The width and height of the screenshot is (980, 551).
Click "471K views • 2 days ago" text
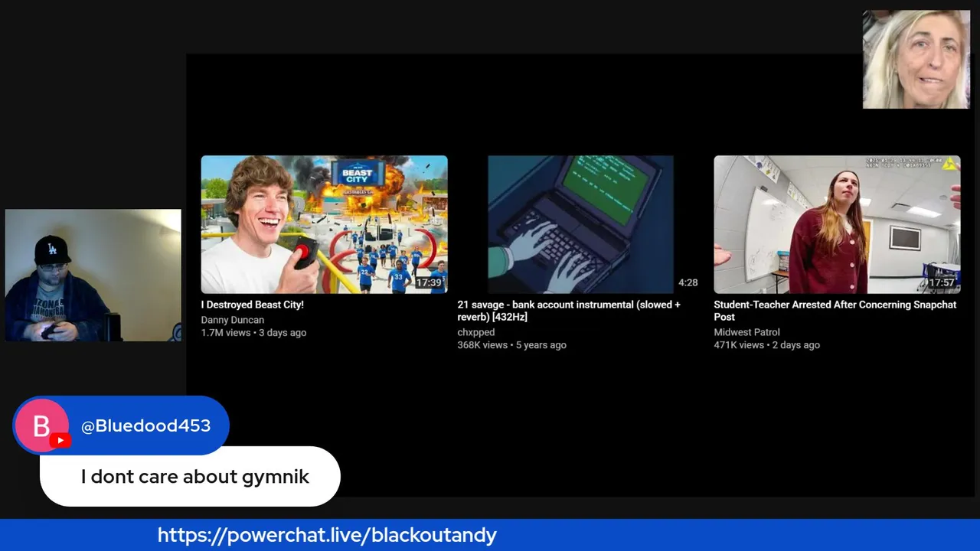coord(767,345)
